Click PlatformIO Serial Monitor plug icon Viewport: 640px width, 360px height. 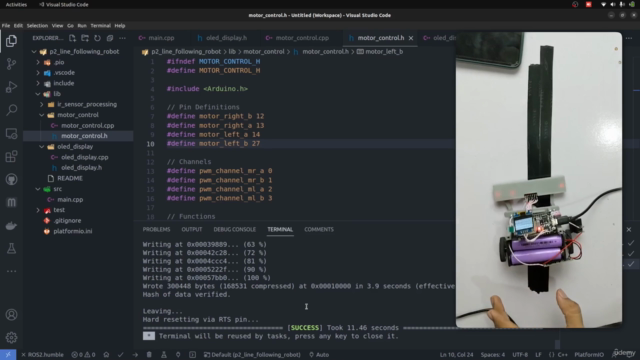point(178,355)
